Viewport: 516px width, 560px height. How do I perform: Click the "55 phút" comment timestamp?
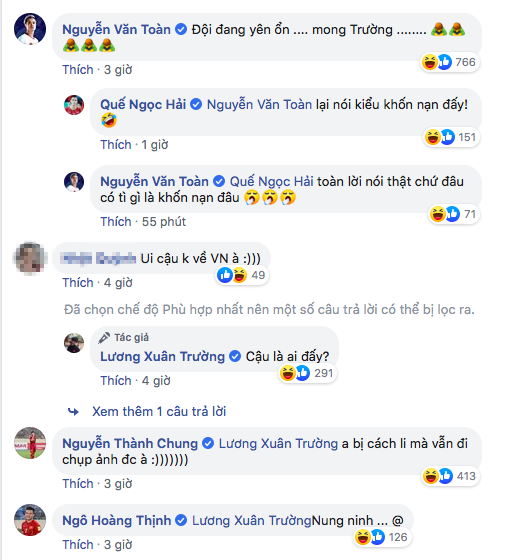[164, 222]
